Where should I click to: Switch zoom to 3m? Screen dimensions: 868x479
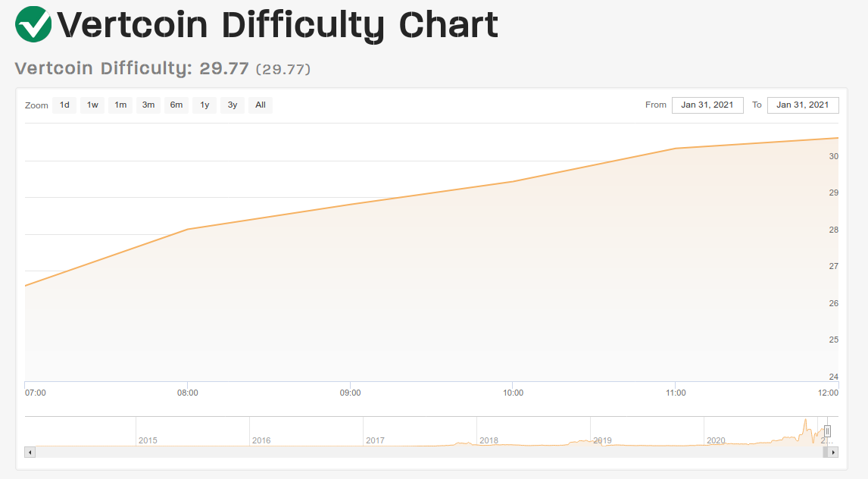[x=148, y=105]
